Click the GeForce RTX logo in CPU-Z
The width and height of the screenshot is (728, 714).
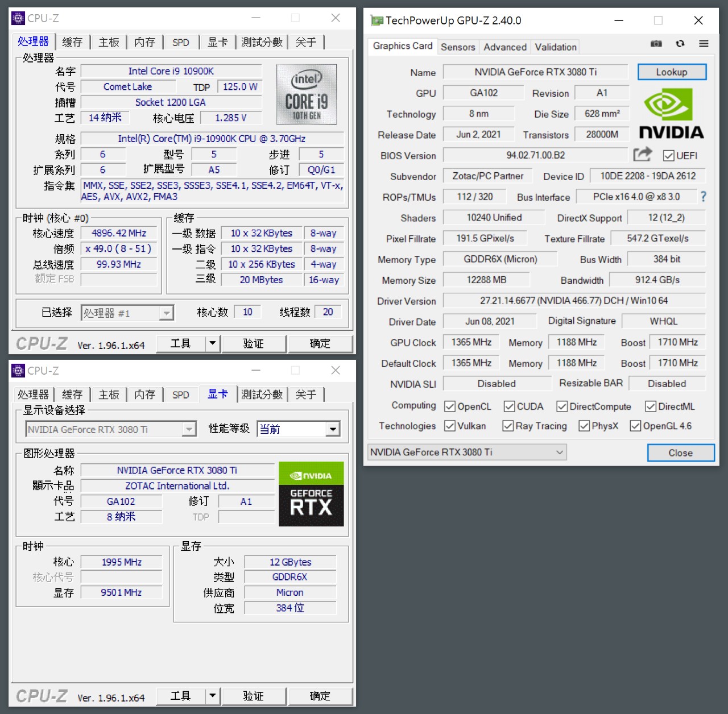(x=311, y=494)
